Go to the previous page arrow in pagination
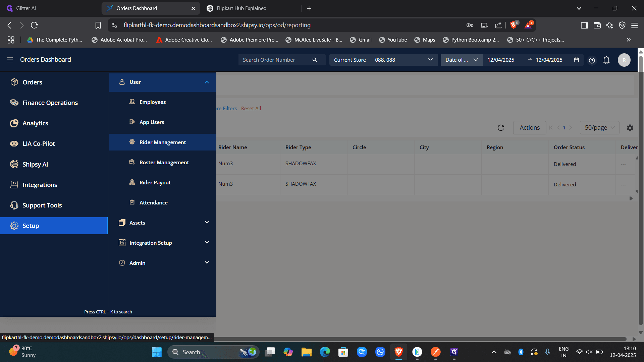This screenshot has width=644, height=362. pyautogui.click(x=558, y=127)
